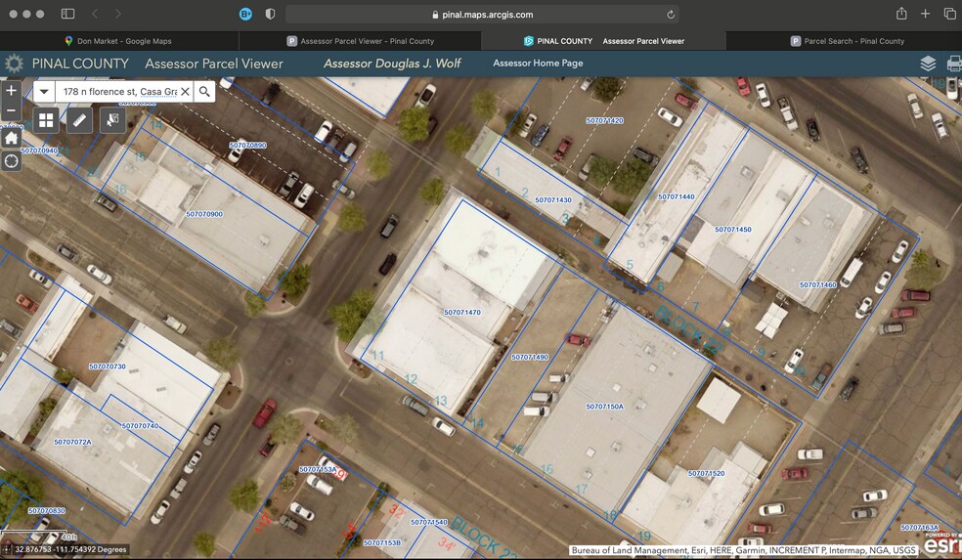
Task: Open the Safari share menu
Action: tap(901, 14)
